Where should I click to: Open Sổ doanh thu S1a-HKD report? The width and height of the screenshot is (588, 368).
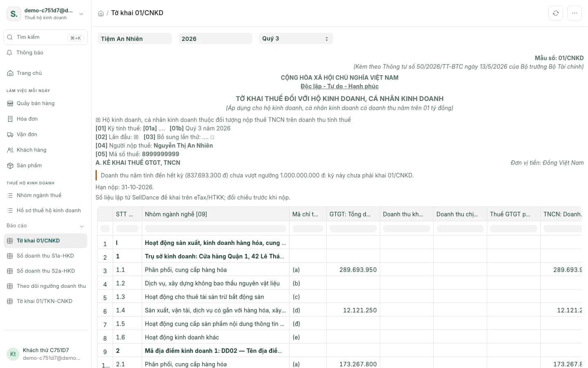[x=45, y=256]
